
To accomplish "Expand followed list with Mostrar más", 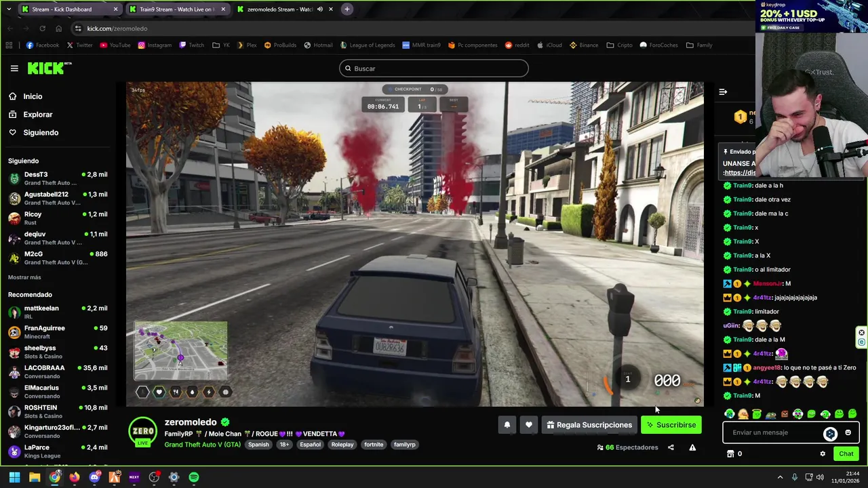I will point(24,277).
